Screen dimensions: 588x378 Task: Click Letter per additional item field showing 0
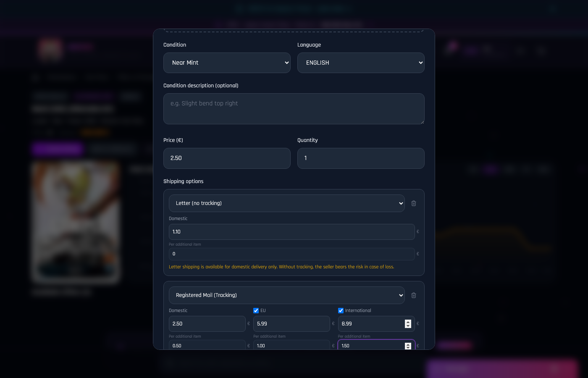coord(291,254)
